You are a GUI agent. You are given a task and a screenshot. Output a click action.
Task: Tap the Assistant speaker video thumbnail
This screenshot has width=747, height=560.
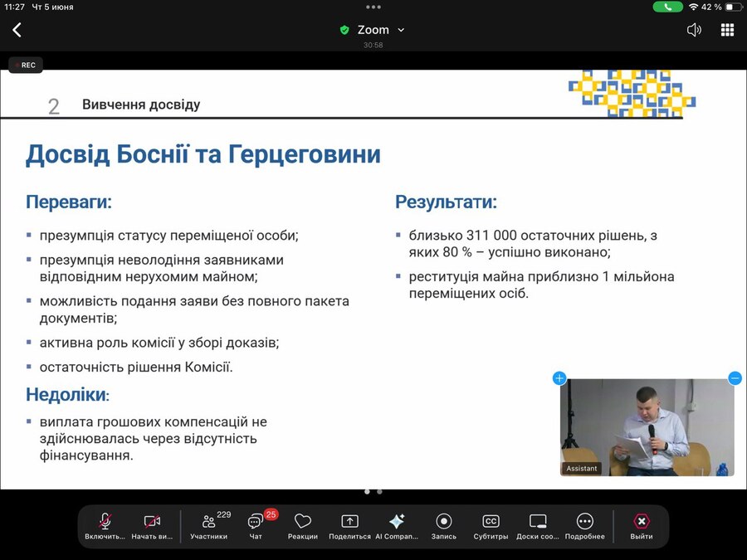coord(647,427)
